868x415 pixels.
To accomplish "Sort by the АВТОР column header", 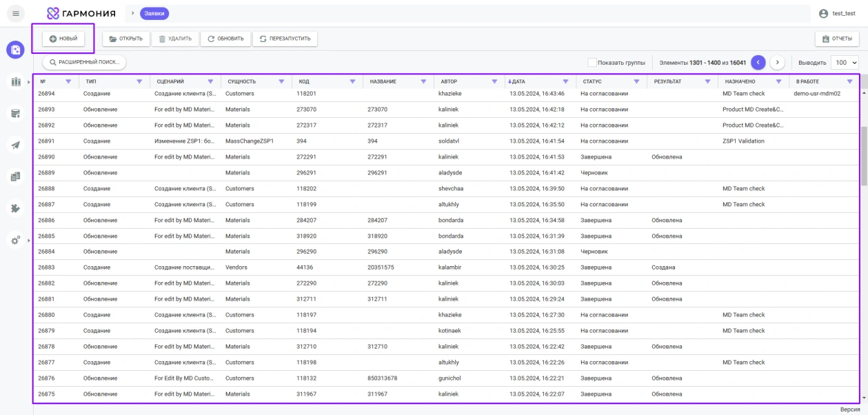I will (449, 81).
